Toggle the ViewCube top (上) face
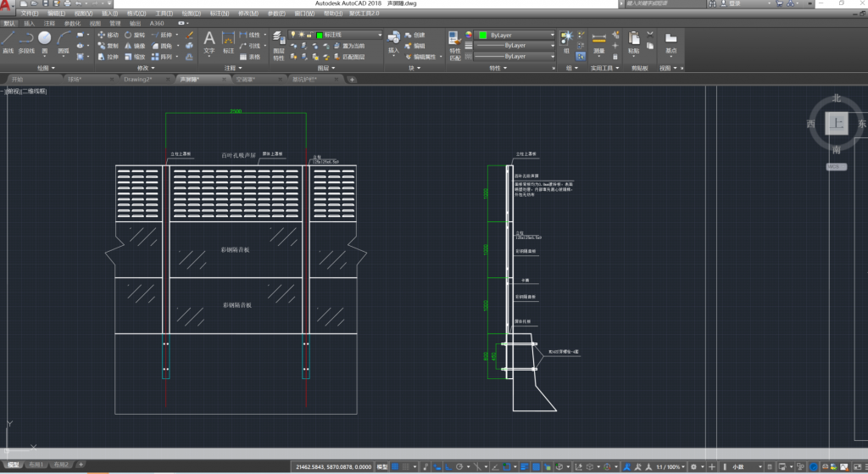The image size is (868, 474). click(x=837, y=125)
